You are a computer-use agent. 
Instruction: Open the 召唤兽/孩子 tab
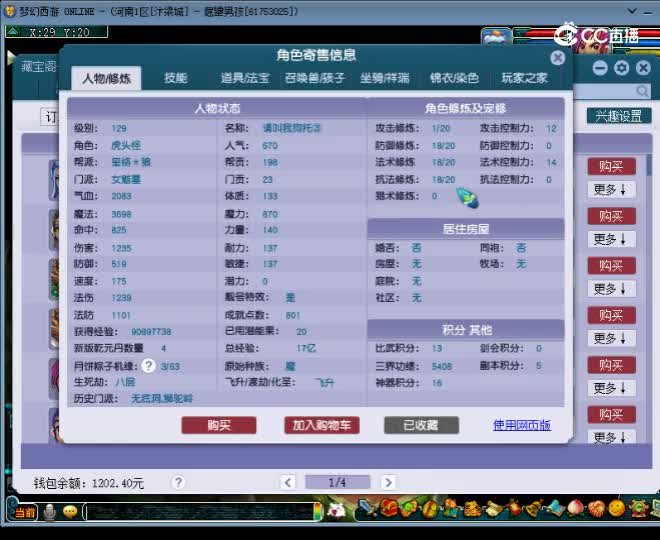click(315, 78)
